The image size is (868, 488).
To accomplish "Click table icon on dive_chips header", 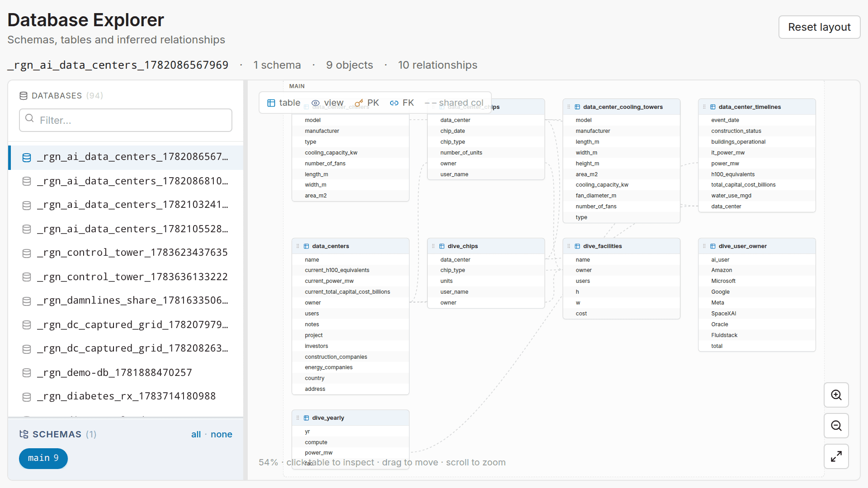I will [x=442, y=246].
